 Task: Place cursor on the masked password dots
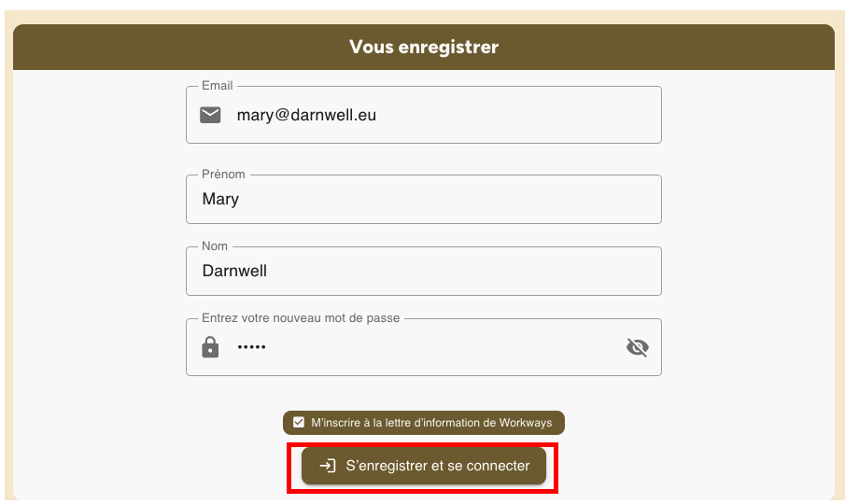[251, 347]
